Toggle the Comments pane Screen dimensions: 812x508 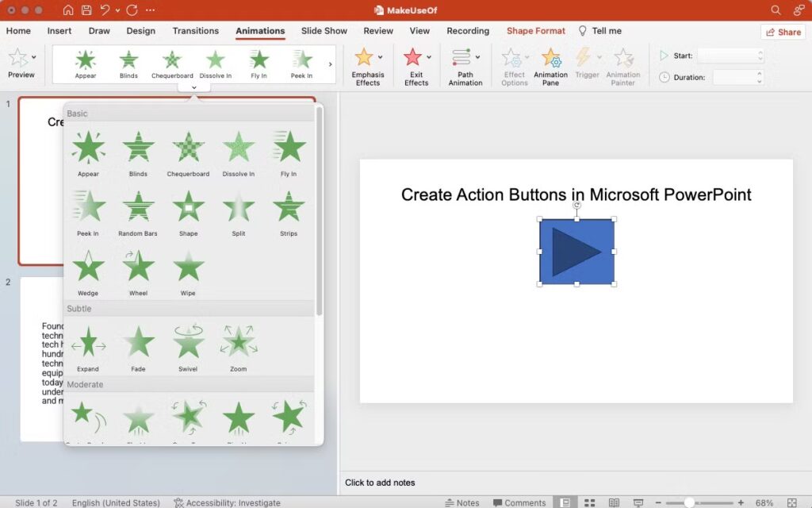[x=519, y=502]
